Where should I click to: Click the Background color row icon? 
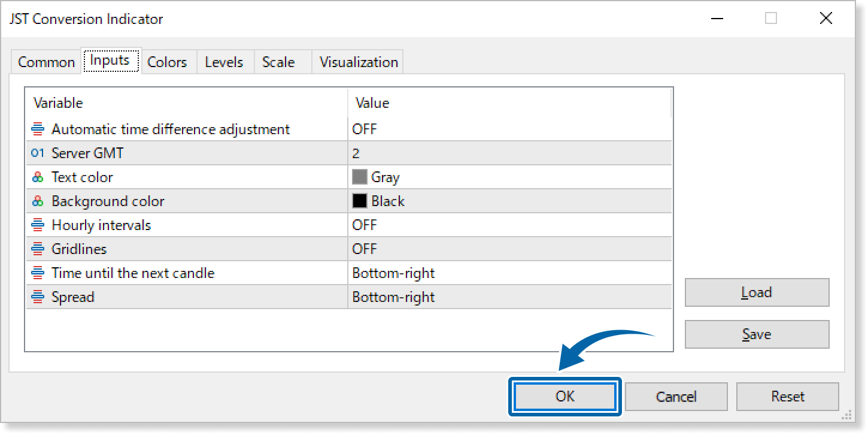click(x=38, y=201)
